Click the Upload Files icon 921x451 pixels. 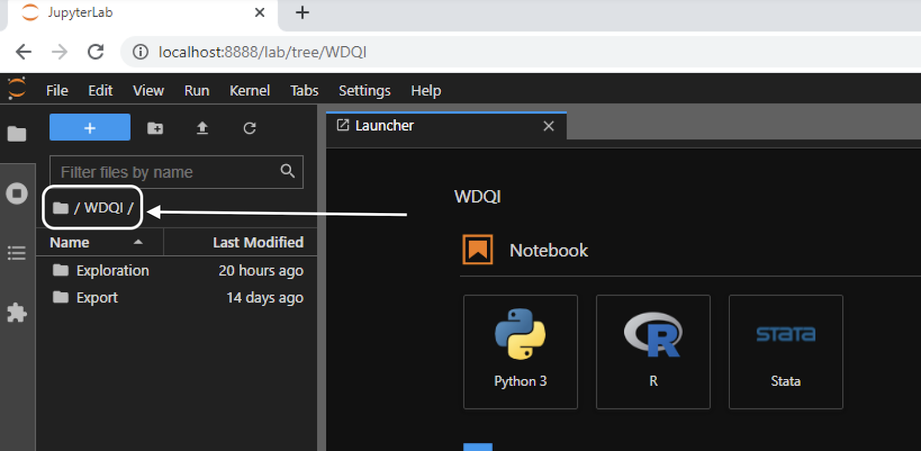pyautogui.click(x=202, y=128)
